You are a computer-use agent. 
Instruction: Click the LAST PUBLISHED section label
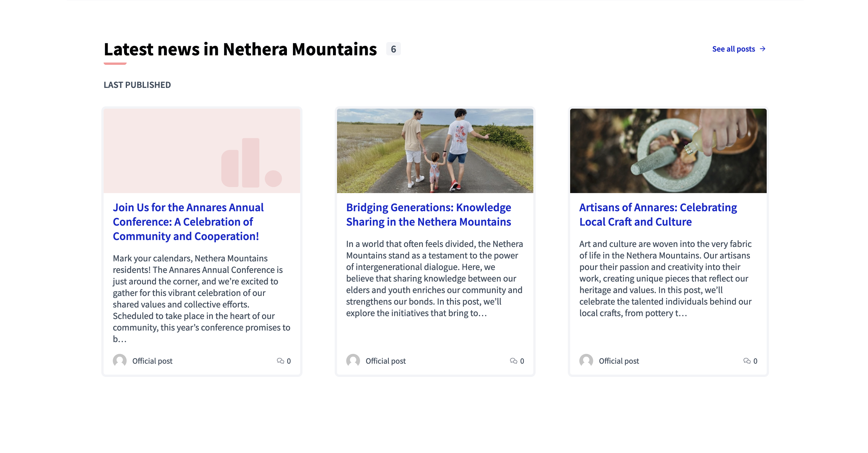137,85
